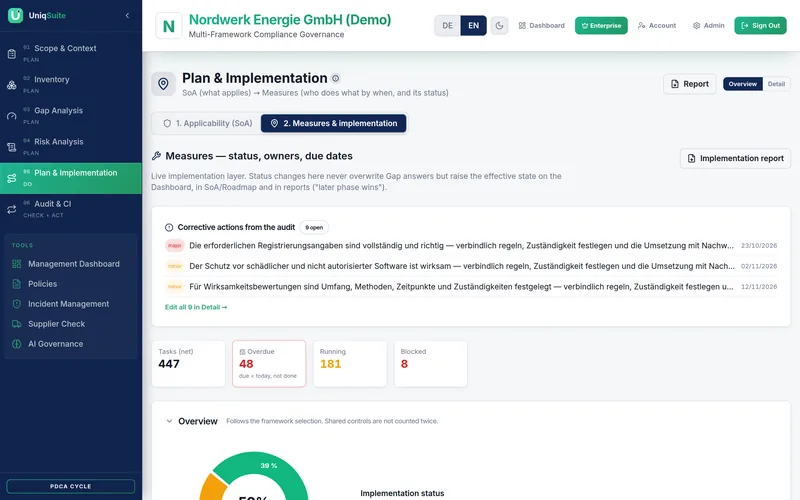
Task: Open Incident Management tool
Action: click(x=71, y=304)
